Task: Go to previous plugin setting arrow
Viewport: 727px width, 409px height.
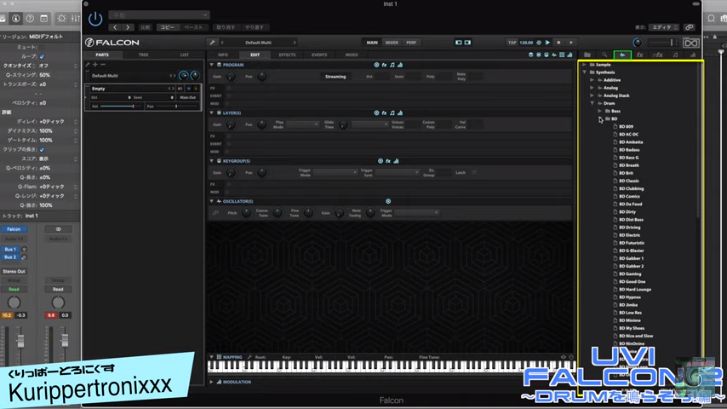Action: click(x=115, y=27)
